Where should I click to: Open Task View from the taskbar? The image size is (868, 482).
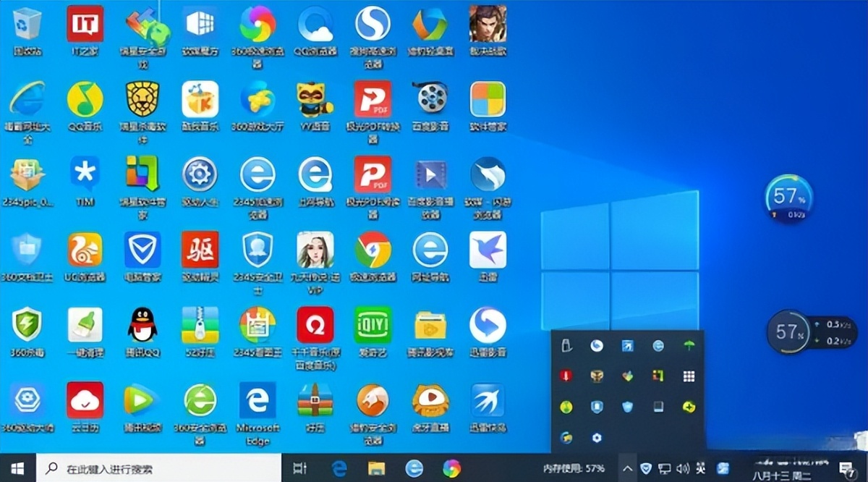click(x=300, y=468)
